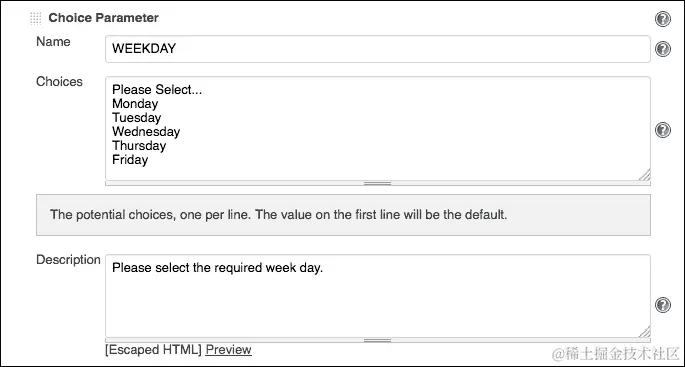Click the Choices textarea corner resize grip
Viewport: 685px width, 367px height.
pos(645,175)
